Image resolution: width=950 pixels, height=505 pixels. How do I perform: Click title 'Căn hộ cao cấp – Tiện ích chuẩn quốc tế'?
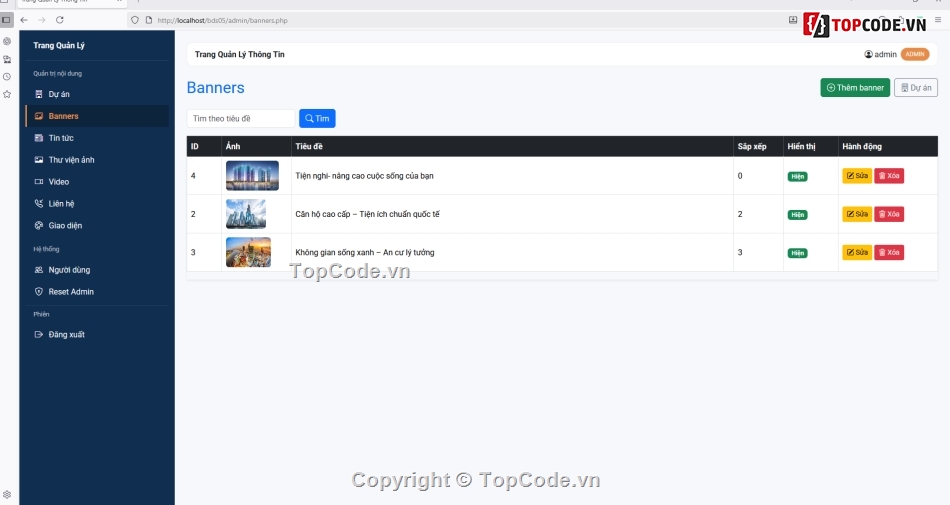click(368, 214)
